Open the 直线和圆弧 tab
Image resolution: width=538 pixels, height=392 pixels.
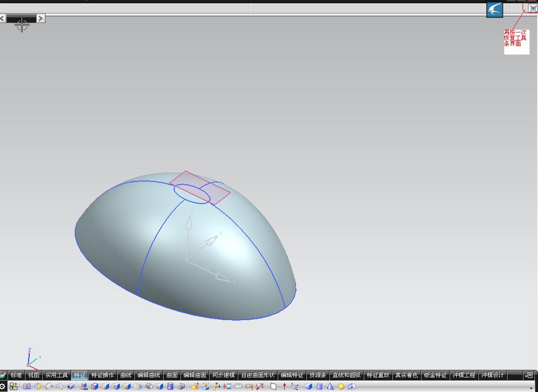[346, 375]
